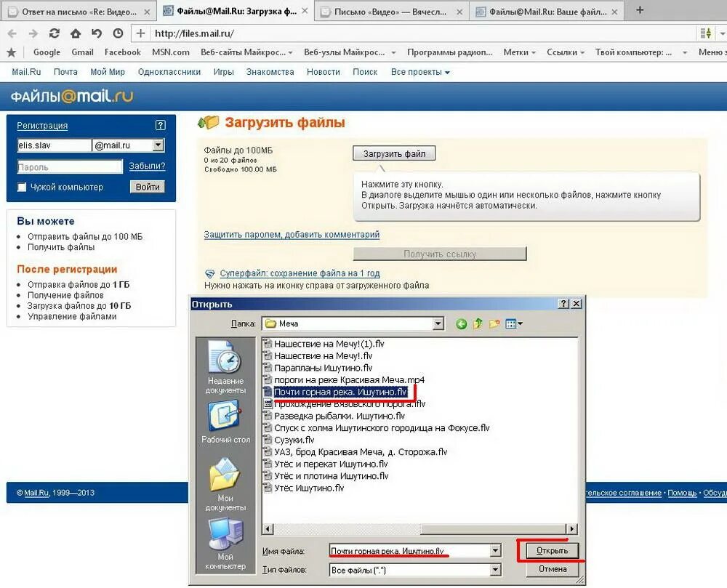
Task: Click the dialog help question mark button
Action: 563,304
